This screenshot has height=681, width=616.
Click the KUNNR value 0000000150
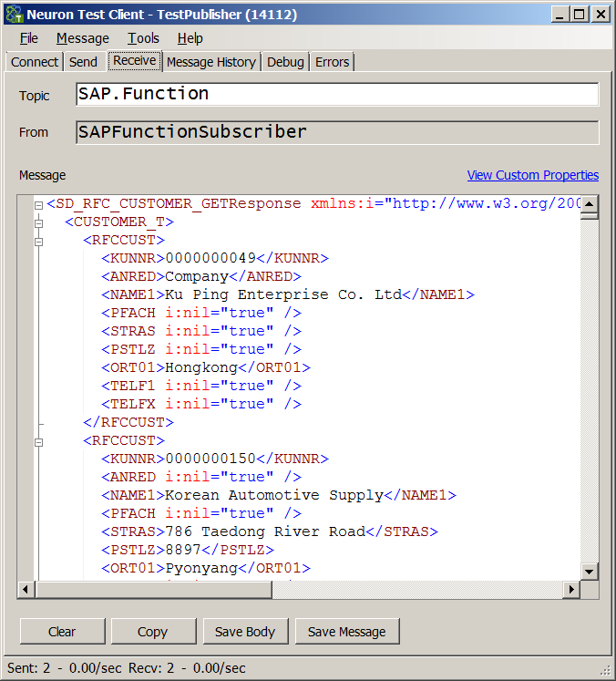pos(210,459)
